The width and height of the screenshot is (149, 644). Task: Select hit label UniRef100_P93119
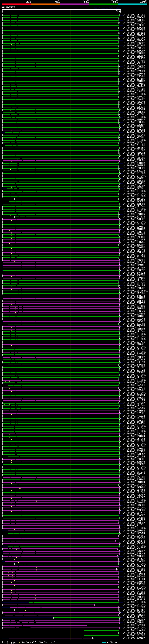pyautogui.click(x=133, y=599)
